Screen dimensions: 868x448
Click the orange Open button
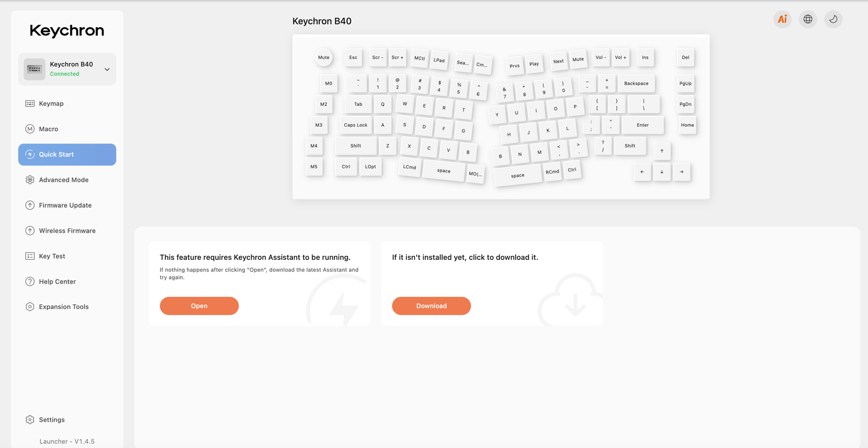coord(199,306)
